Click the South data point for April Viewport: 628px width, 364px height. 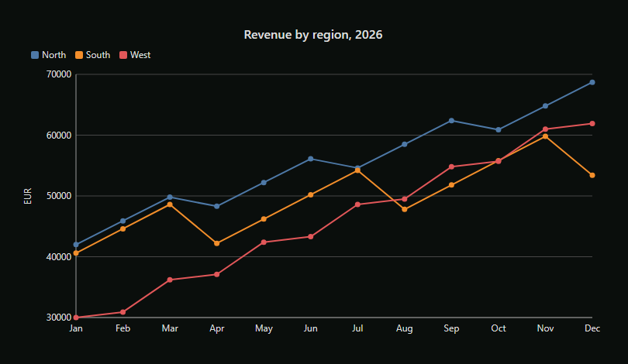(x=216, y=243)
